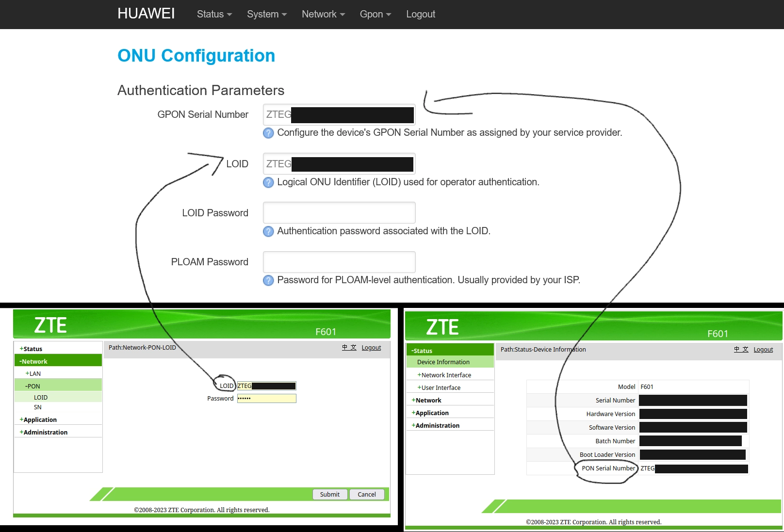Click help icon under PLOAM Password field
This screenshot has height=532, width=784.
pos(268,280)
